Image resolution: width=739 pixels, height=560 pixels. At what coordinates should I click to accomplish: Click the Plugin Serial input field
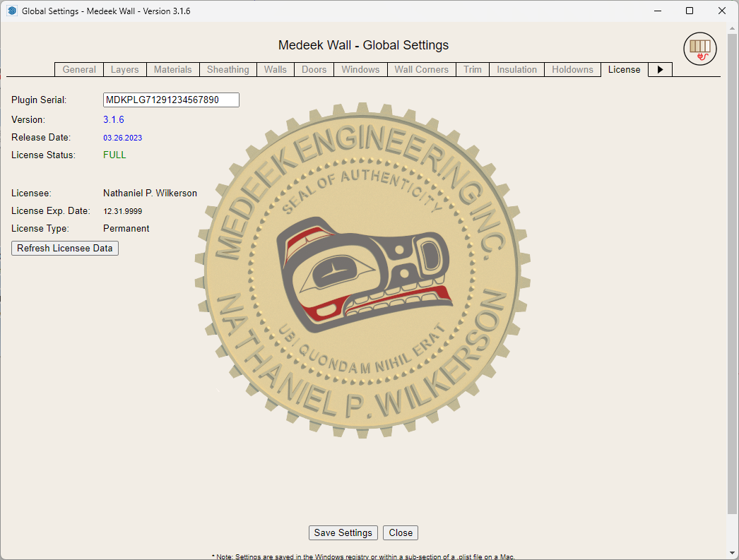click(x=171, y=100)
